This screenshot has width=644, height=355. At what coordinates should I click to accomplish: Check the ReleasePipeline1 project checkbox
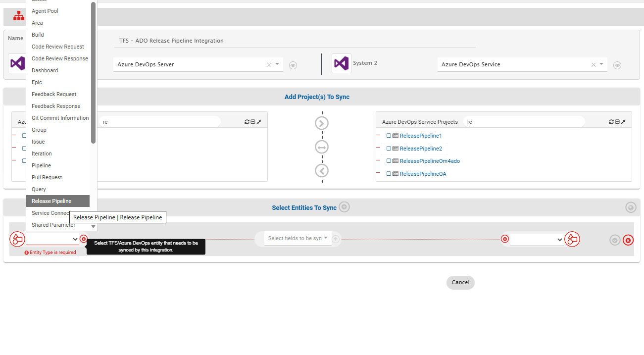pyautogui.click(x=389, y=136)
